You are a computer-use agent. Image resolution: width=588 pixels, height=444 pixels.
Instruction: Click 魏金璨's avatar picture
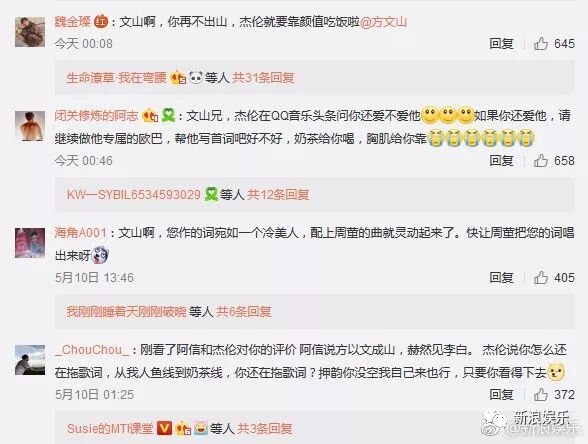[x=30, y=32]
